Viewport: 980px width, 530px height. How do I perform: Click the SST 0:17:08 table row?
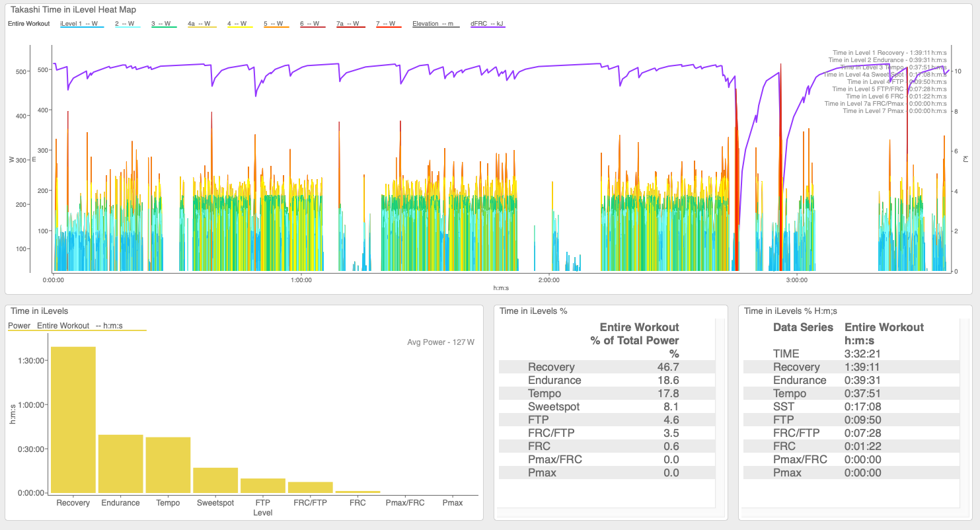pos(849,406)
